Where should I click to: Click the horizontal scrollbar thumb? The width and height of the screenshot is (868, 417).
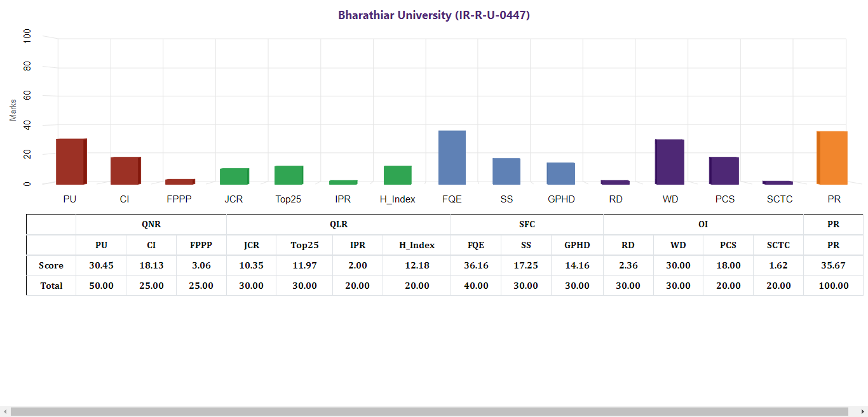429,412
